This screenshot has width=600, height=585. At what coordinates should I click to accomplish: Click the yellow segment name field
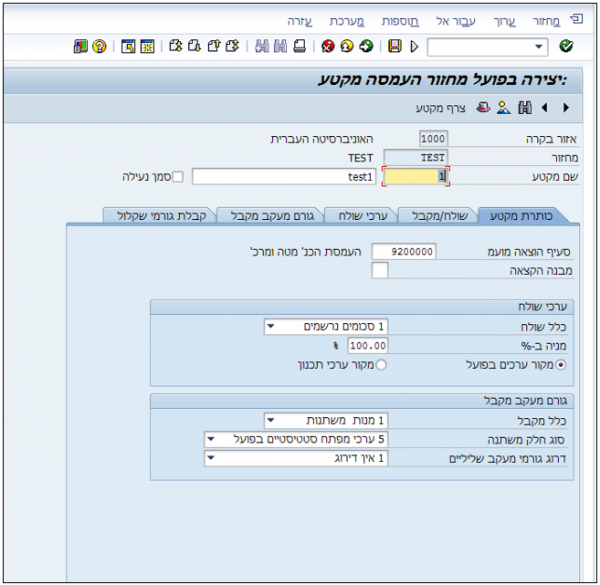coord(416,176)
